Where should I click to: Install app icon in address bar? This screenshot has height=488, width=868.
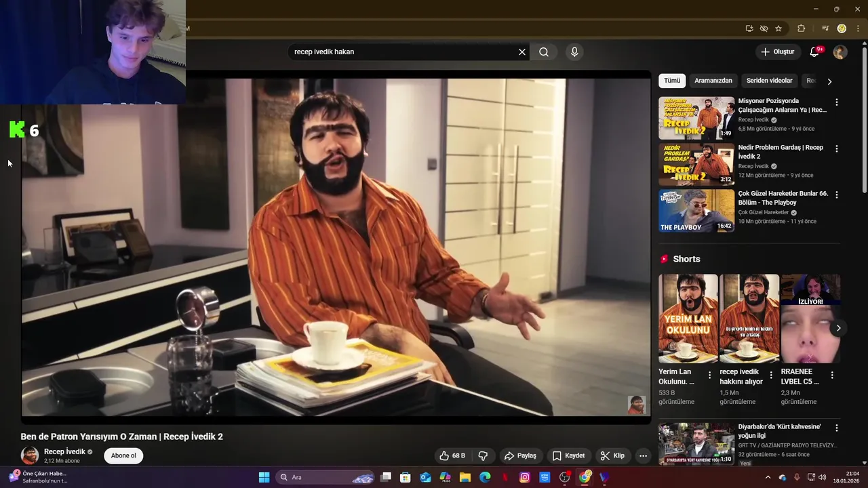point(749,28)
